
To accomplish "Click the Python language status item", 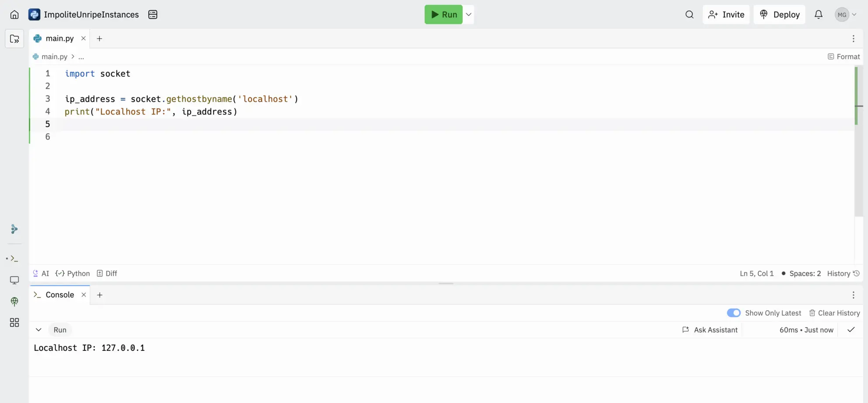I will tap(73, 274).
